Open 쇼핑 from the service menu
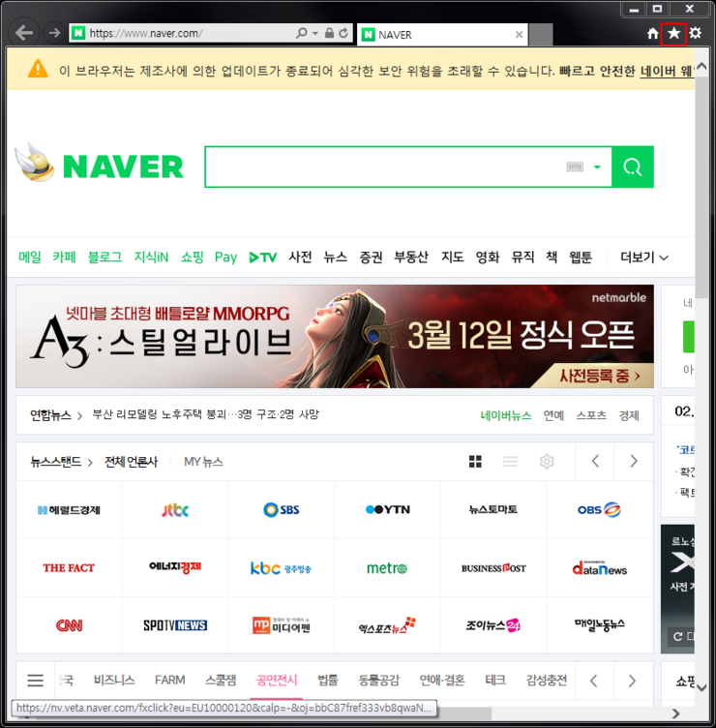The image size is (716, 728). (x=193, y=258)
